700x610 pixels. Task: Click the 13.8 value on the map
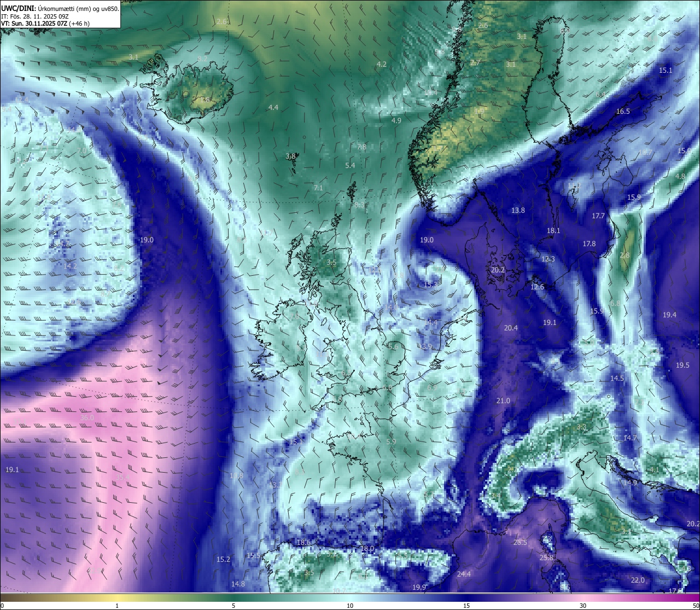(x=518, y=210)
